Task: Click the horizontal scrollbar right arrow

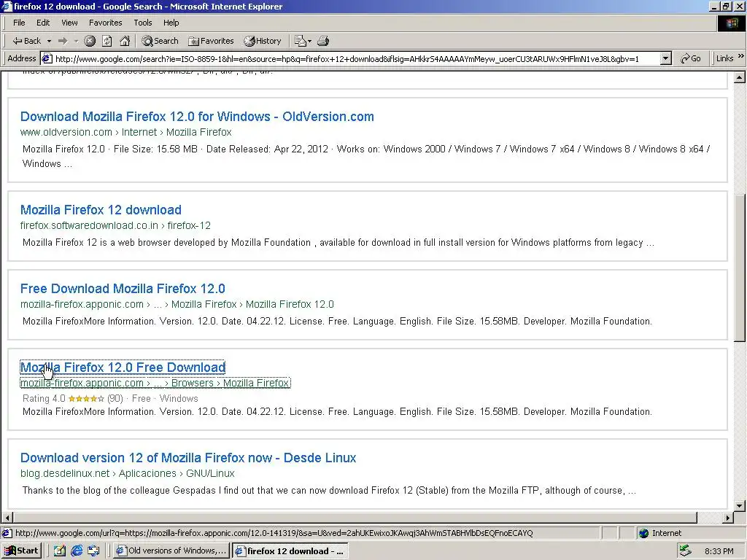Action: coord(728,517)
